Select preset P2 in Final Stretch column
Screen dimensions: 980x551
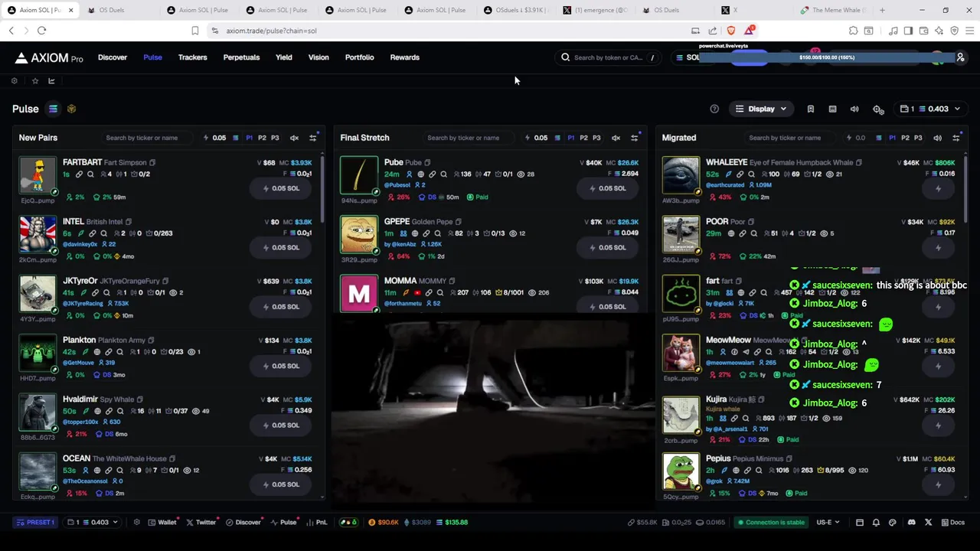(583, 138)
